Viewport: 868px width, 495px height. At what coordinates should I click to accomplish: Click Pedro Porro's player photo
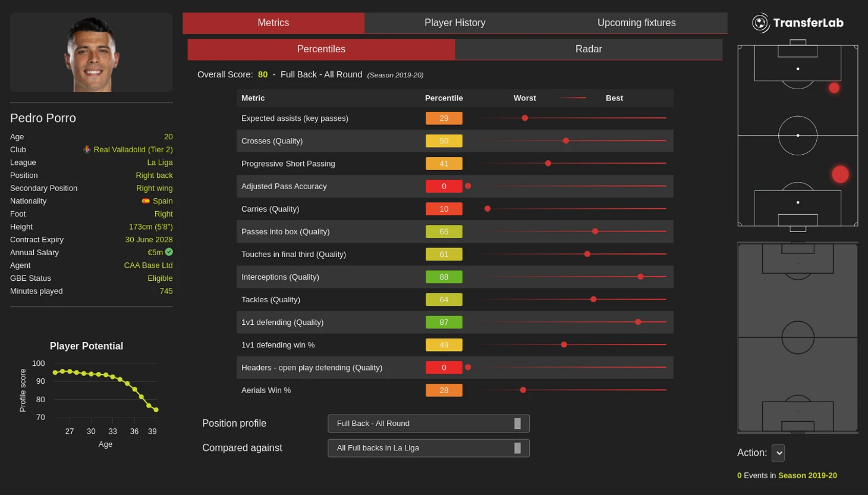pyautogui.click(x=92, y=54)
